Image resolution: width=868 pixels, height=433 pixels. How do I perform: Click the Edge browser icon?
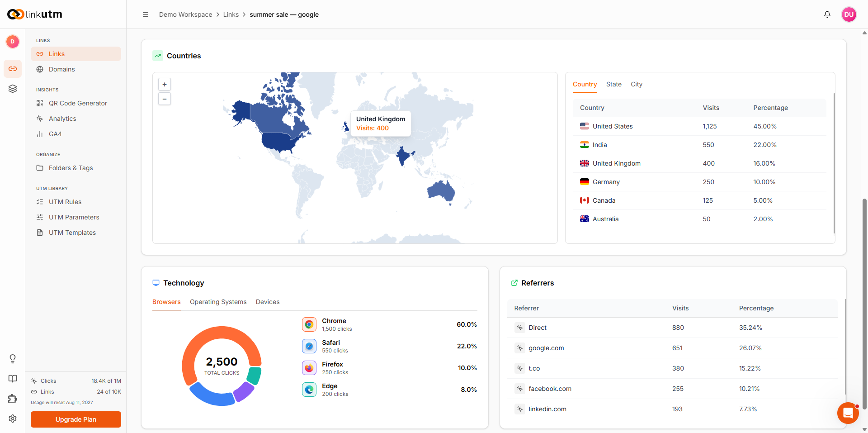309,390
